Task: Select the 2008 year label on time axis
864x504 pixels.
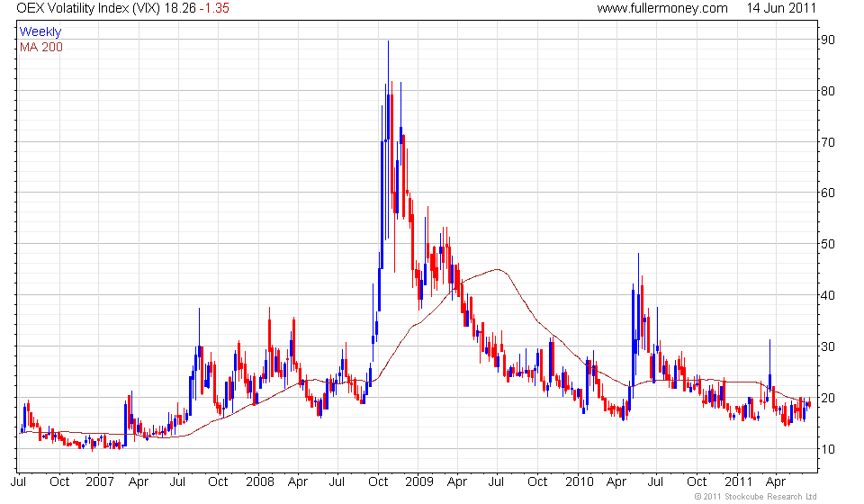Action: [x=259, y=481]
